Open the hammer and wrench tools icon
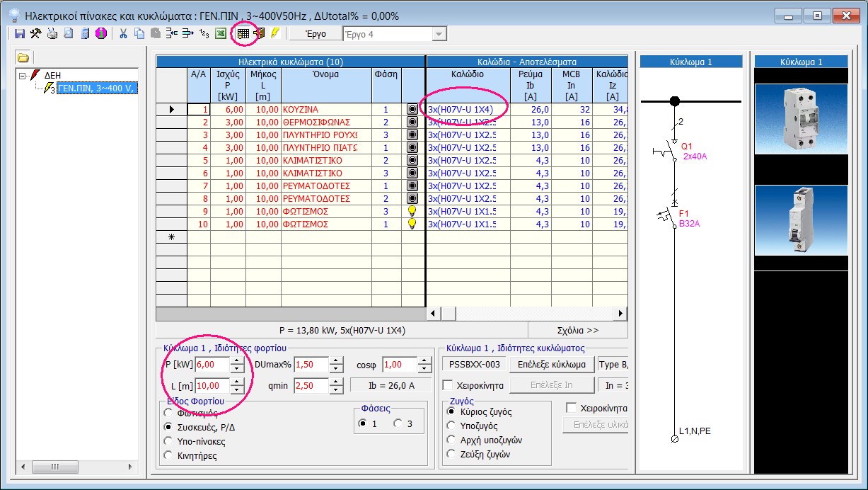The height and width of the screenshot is (490, 868). [35, 33]
